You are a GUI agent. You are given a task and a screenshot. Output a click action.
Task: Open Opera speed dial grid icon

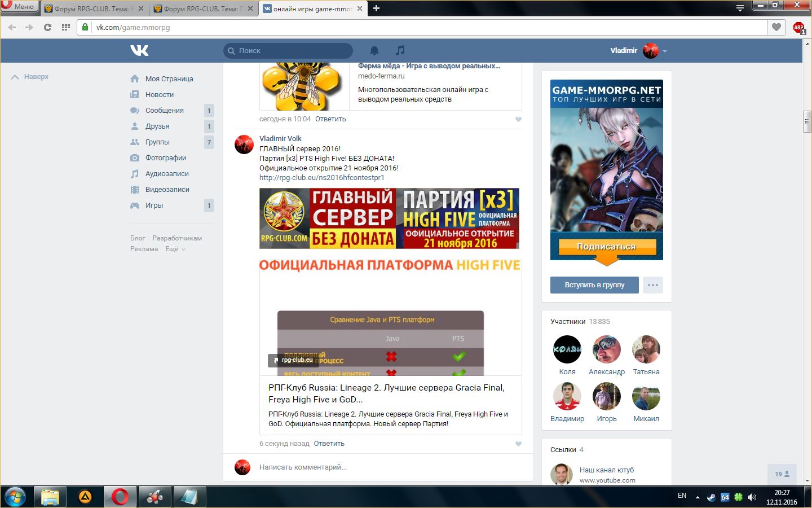(66, 27)
